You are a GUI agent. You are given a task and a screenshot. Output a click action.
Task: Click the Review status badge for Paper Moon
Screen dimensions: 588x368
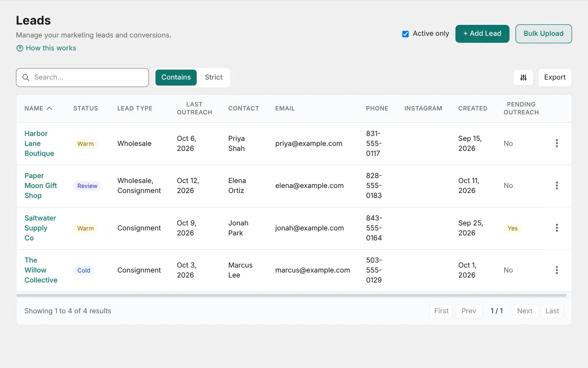(x=87, y=186)
